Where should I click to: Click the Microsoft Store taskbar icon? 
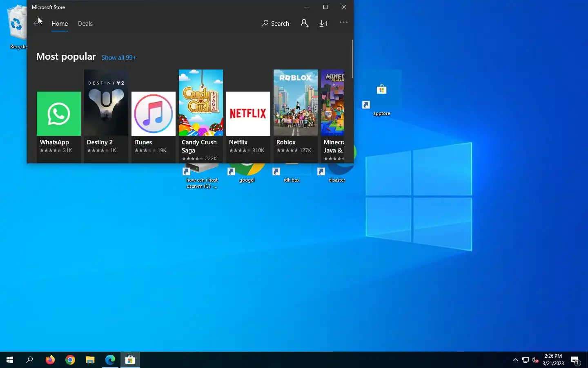(130, 360)
